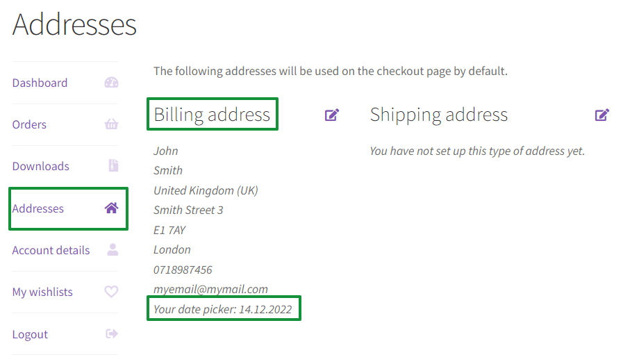
Task: Click the Logout arrow icon
Action: pyautogui.click(x=111, y=334)
